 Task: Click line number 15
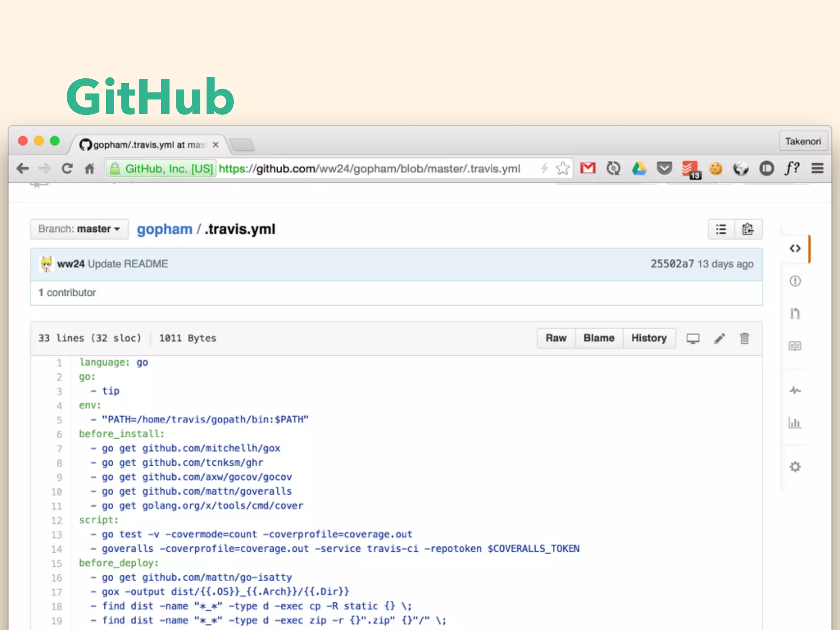coord(57,564)
